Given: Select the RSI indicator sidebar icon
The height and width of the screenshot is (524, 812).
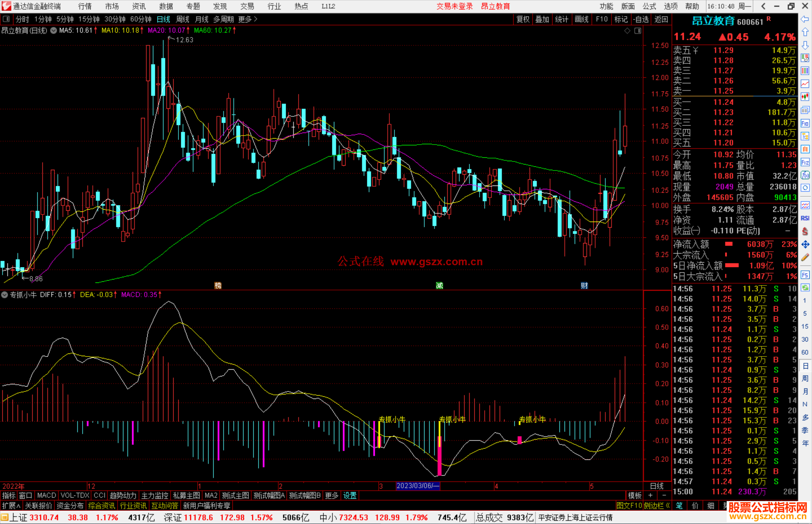Looking at the screenshot, I should click(x=805, y=218).
